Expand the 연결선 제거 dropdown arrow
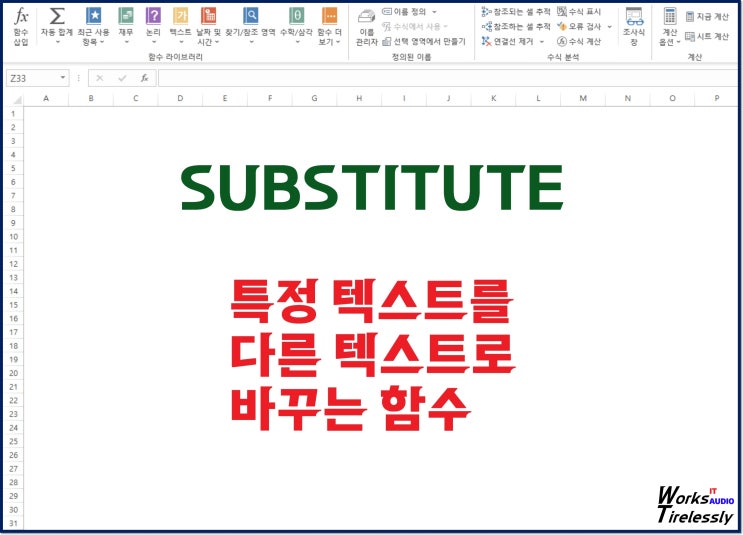The image size is (743, 535). [x=542, y=42]
